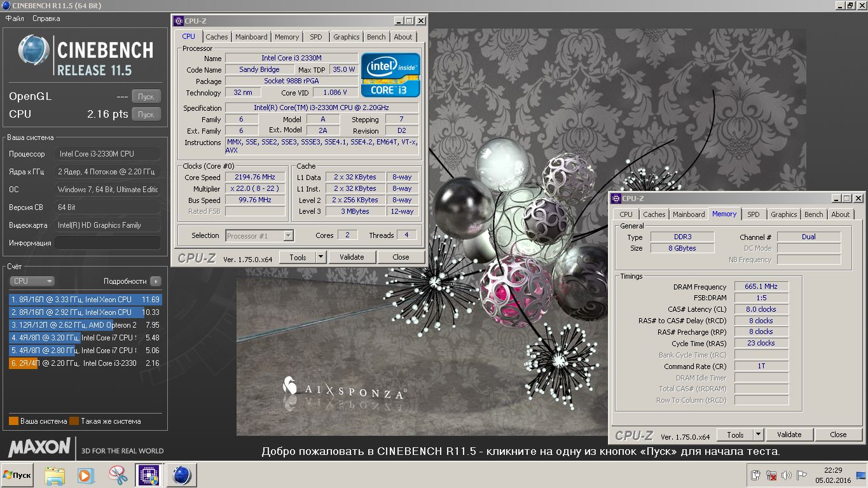Open Processor #1 selection dropdown

pyautogui.click(x=259, y=235)
